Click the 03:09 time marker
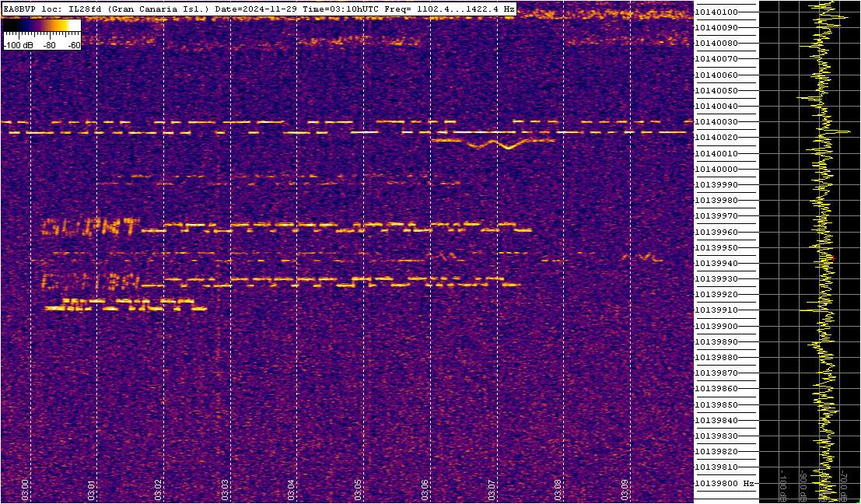 625,488
